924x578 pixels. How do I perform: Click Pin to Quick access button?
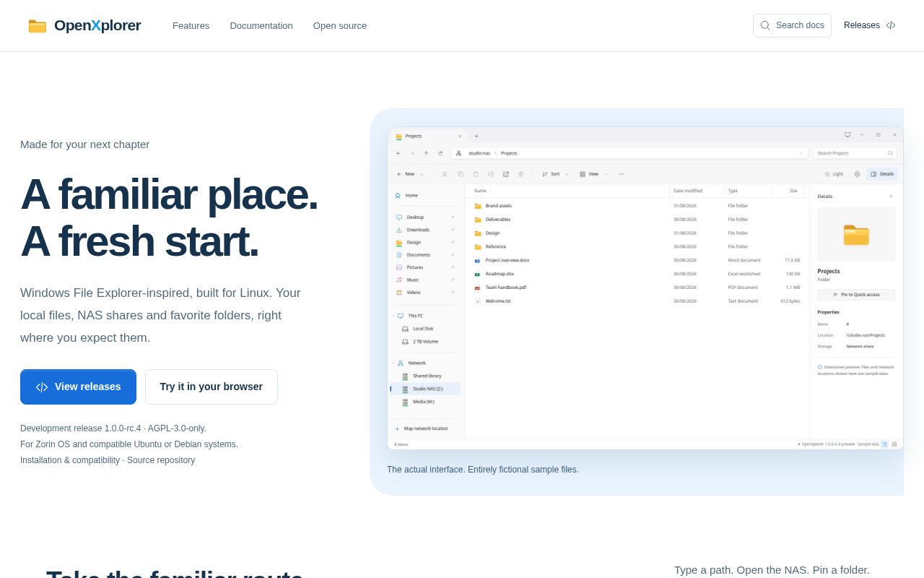pyautogui.click(x=856, y=295)
